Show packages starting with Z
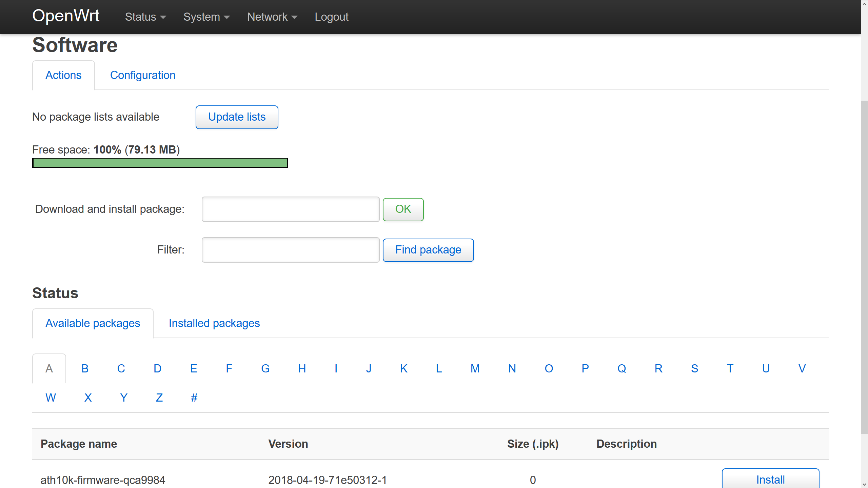 [x=159, y=398]
